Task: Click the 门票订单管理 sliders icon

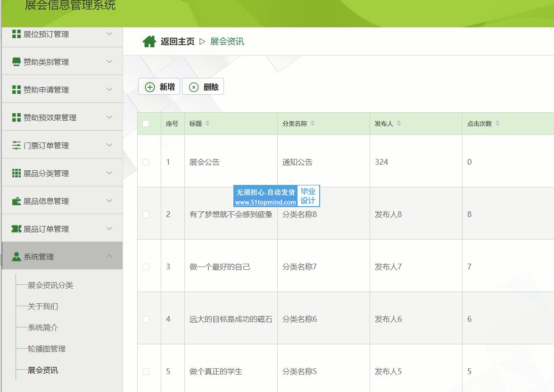Action: (x=17, y=145)
